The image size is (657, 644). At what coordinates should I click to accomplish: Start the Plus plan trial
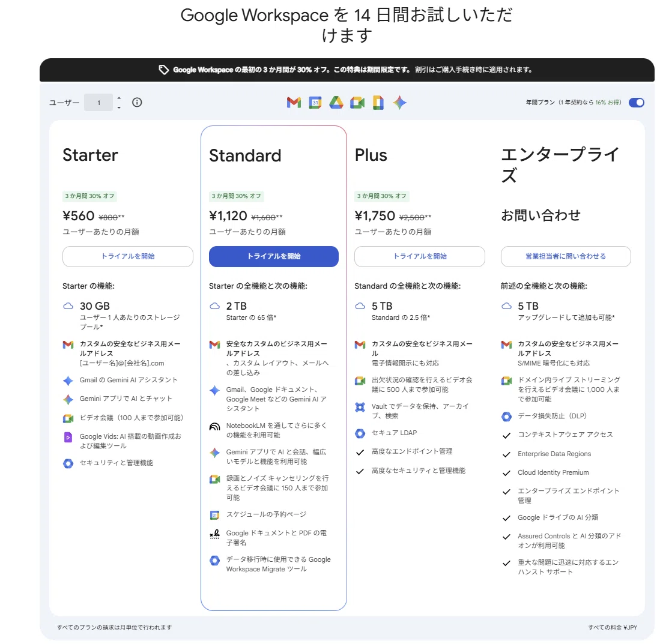[419, 256]
